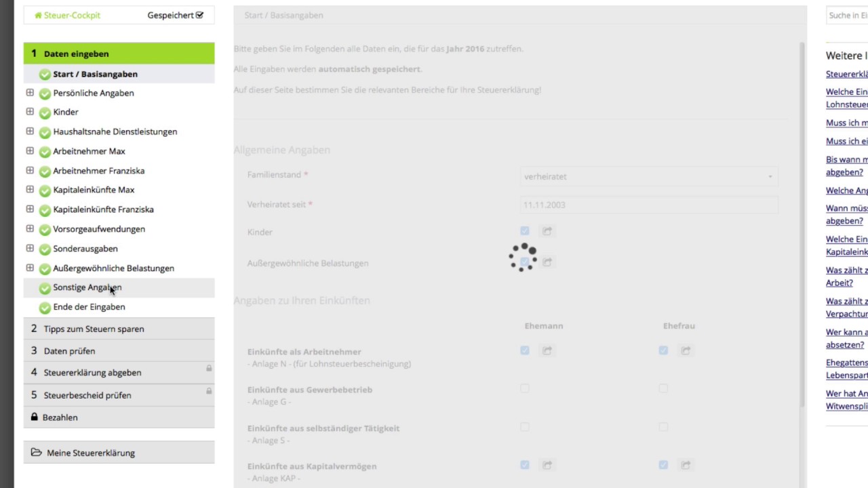Screen dimensions: 868x488
Task: Open step 2 Tipps zum Steuern sparen
Action: (x=119, y=329)
